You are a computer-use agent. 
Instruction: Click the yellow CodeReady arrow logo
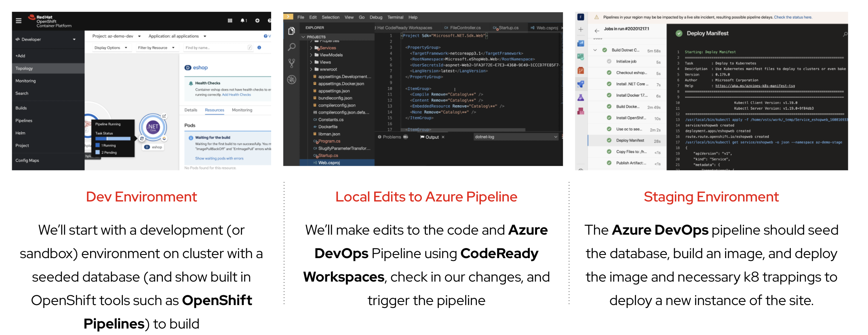click(x=288, y=17)
